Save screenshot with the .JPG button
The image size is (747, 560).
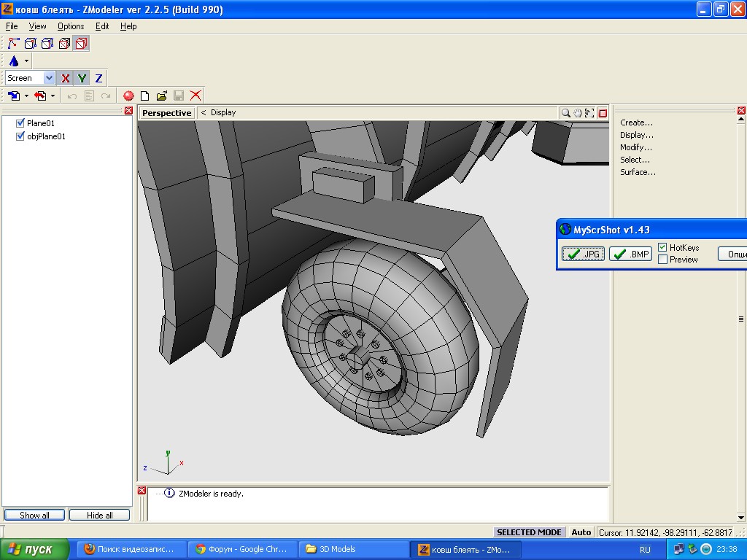coord(583,254)
